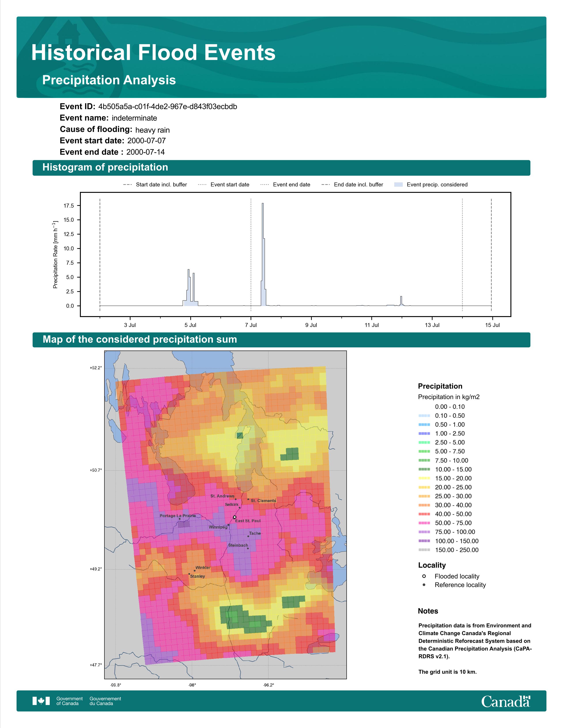This screenshot has height=728, width=563.
Task: Click the Tache label on map
Action: pos(255,533)
